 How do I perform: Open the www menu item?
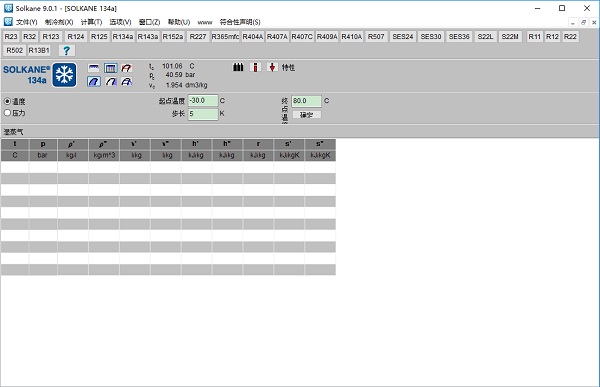(x=205, y=22)
